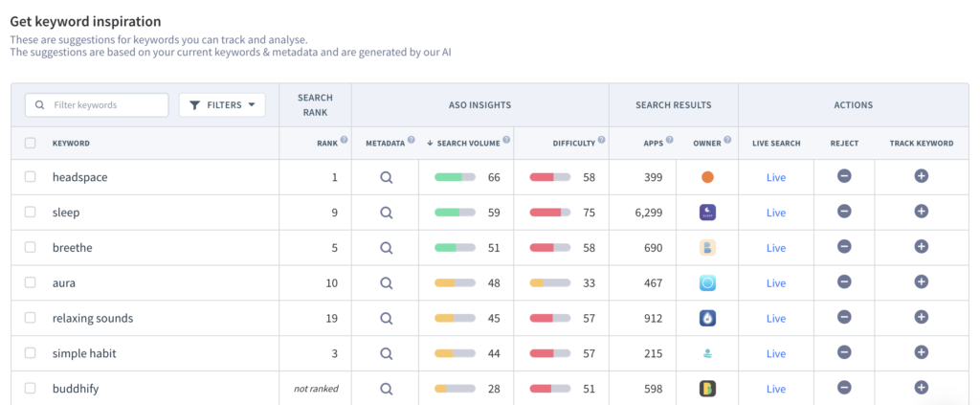Open Live search for buddhify
The height and width of the screenshot is (405, 980).
point(775,389)
